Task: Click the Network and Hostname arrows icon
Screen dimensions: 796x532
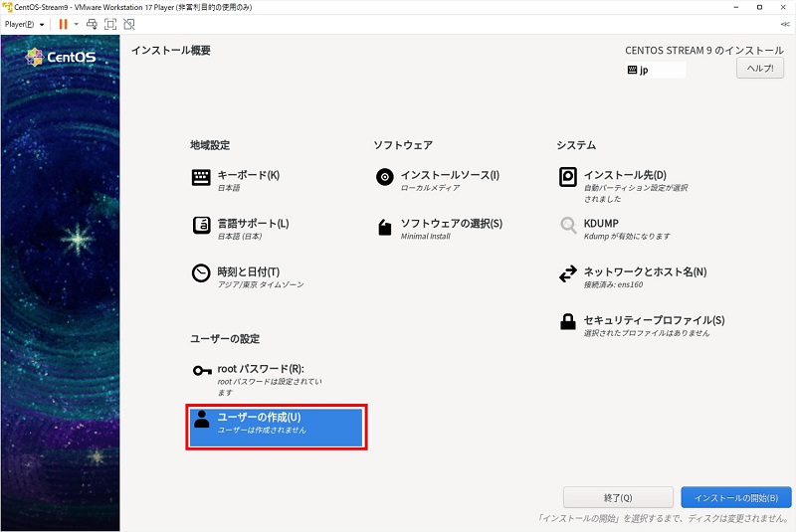Action: coord(567,273)
